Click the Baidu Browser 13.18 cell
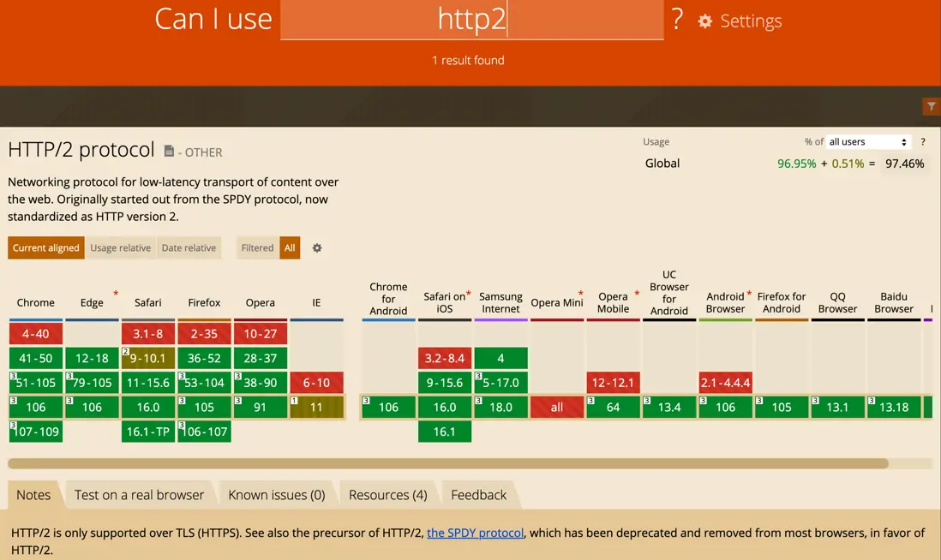The height and width of the screenshot is (560, 941). click(x=894, y=407)
